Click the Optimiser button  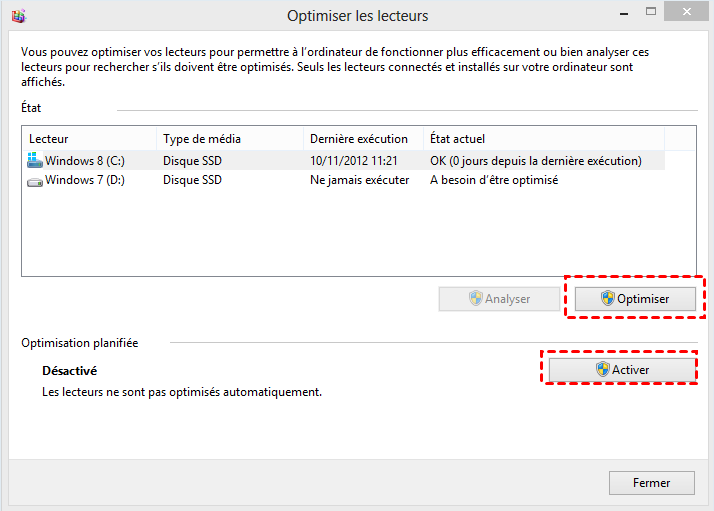pyautogui.click(x=635, y=299)
